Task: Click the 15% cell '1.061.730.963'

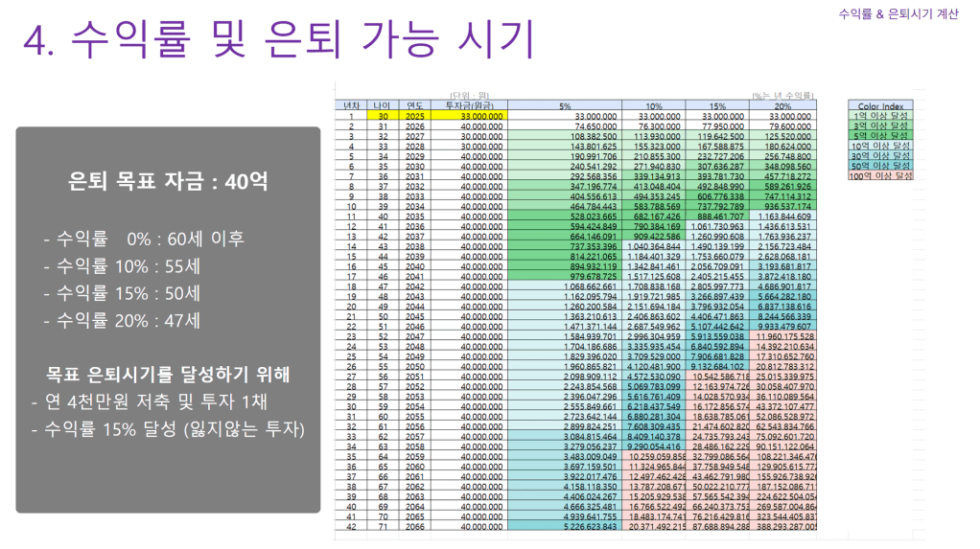Action: tap(717, 226)
